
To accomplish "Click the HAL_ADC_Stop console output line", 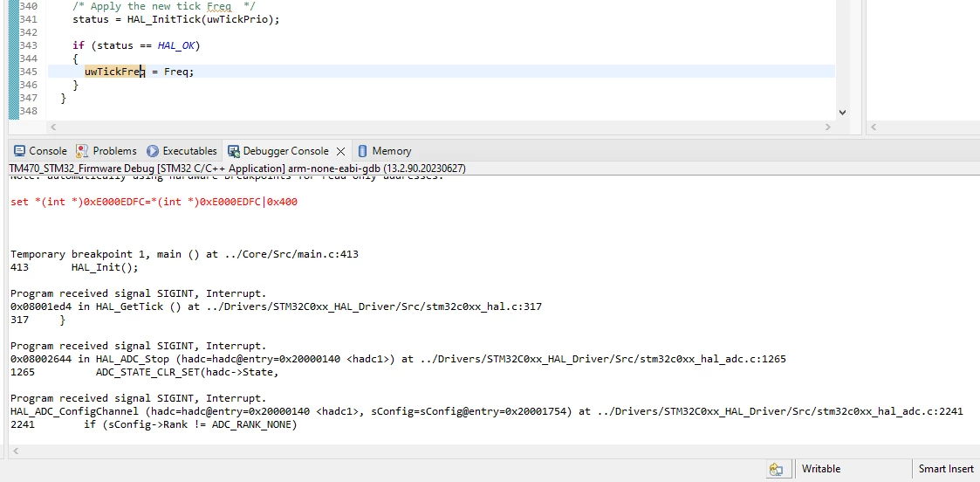I will (x=398, y=360).
